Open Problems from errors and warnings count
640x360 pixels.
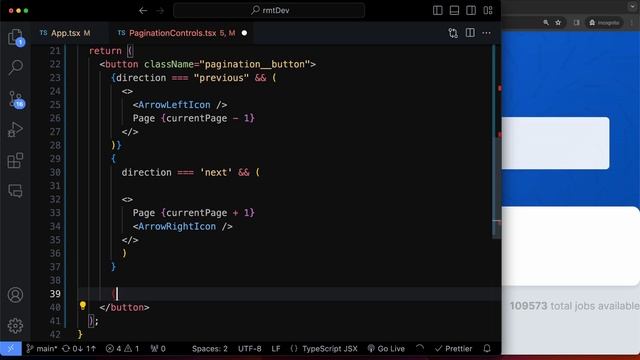click(122, 349)
